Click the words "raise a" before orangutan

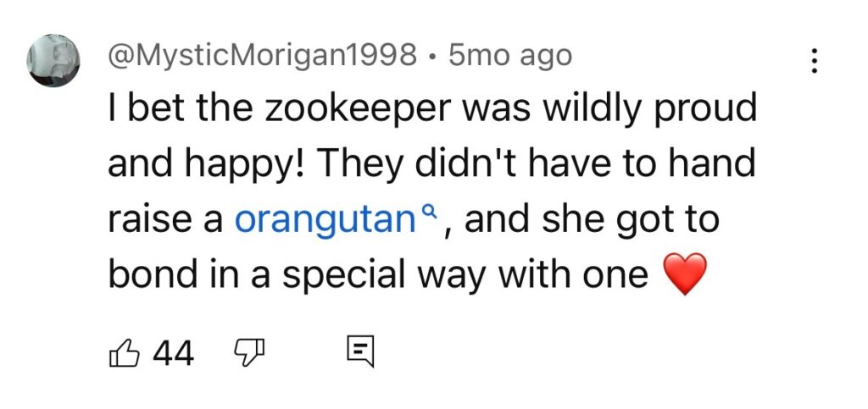pos(165,219)
